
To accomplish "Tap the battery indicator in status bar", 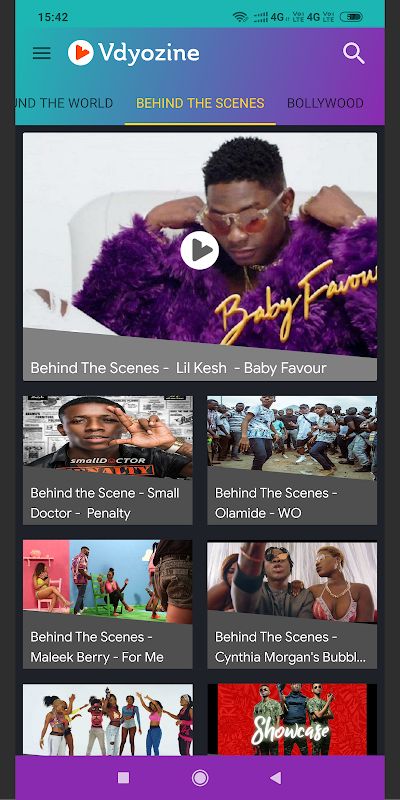I will click(351, 17).
